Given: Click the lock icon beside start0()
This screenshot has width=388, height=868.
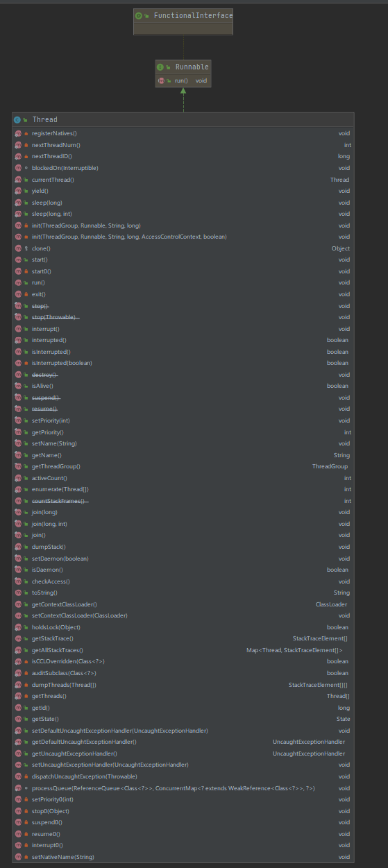Looking at the screenshot, I should pyautogui.click(x=26, y=271).
